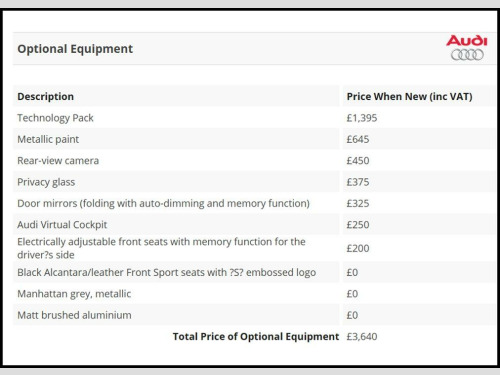The width and height of the screenshot is (500, 375).
Task: Select the Description column header
Action: pyautogui.click(x=45, y=96)
